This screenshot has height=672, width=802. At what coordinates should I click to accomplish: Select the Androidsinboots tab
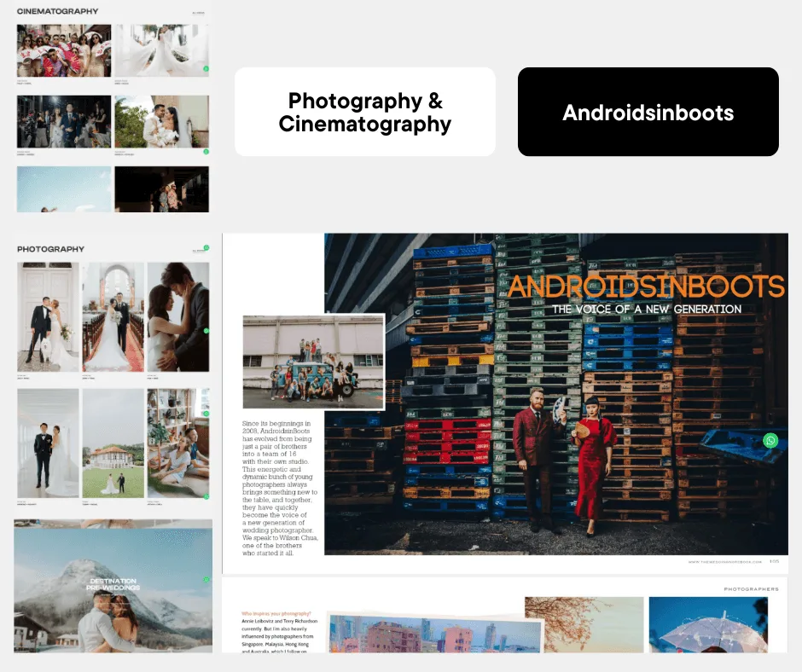[648, 112]
